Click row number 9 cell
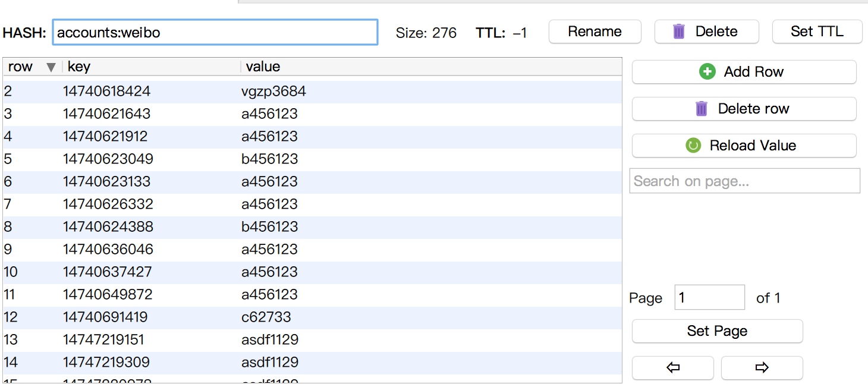The image size is (868, 384). 8,250
